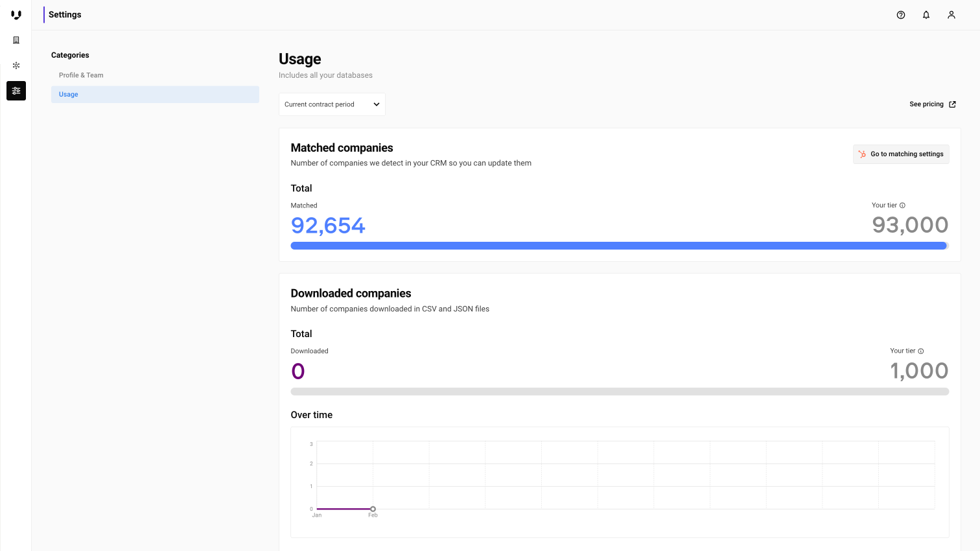Click Go to matching settings button
The height and width of the screenshot is (551, 980).
pyautogui.click(x=901, y=154)
